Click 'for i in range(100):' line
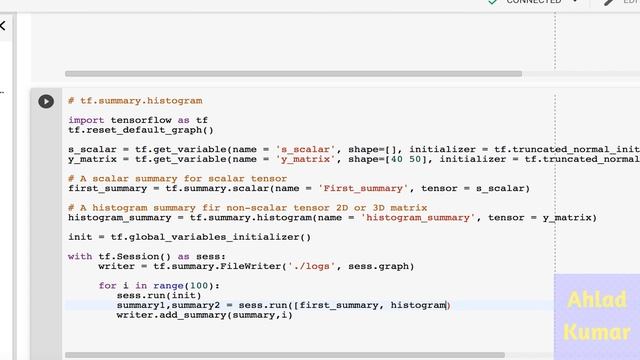Image resolution: width=640 pixels, height=360 pixels. [159, 286]
